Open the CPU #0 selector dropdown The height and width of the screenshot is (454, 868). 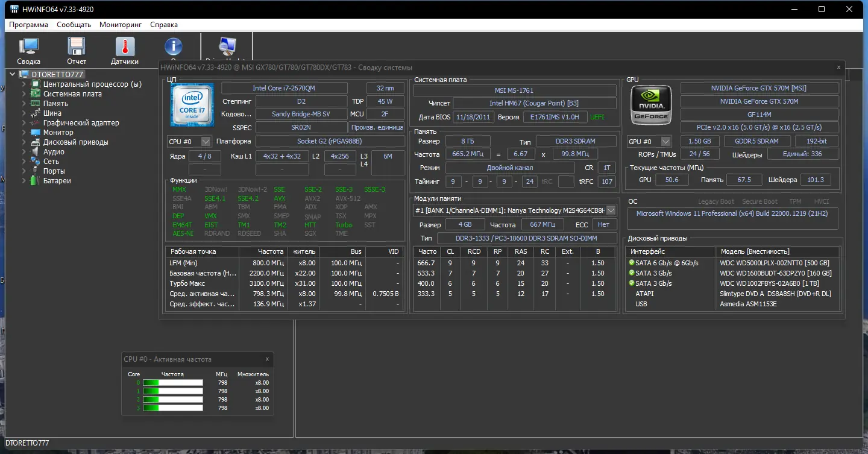(x=206, y=141)
